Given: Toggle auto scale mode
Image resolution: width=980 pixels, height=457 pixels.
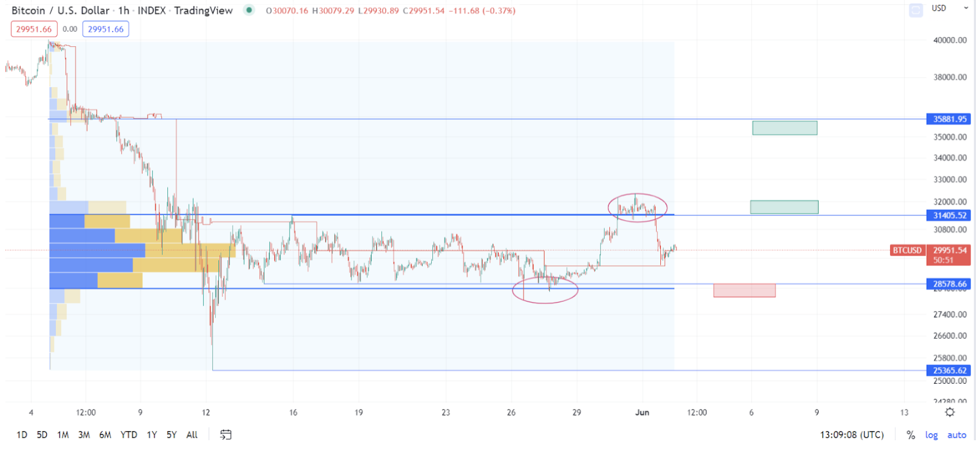Looking at the screenshot, I should pos(957,435).
